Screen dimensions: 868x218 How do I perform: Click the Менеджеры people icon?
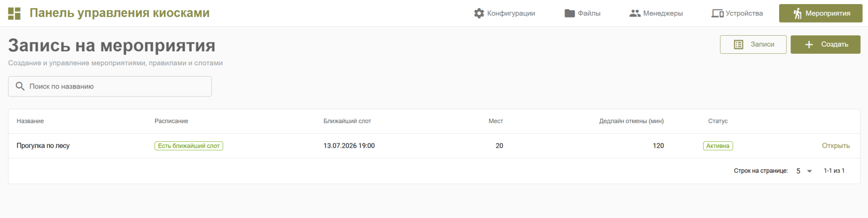(x=635, y=13)
